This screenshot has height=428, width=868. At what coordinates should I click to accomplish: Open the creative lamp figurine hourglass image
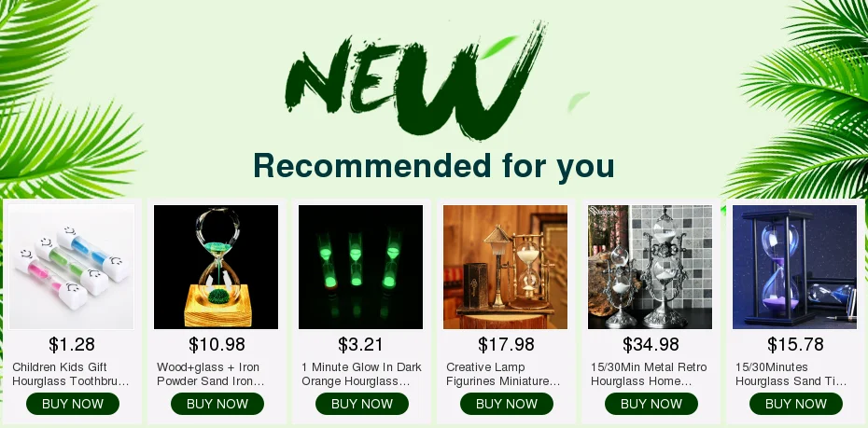[x=506, y=267]
